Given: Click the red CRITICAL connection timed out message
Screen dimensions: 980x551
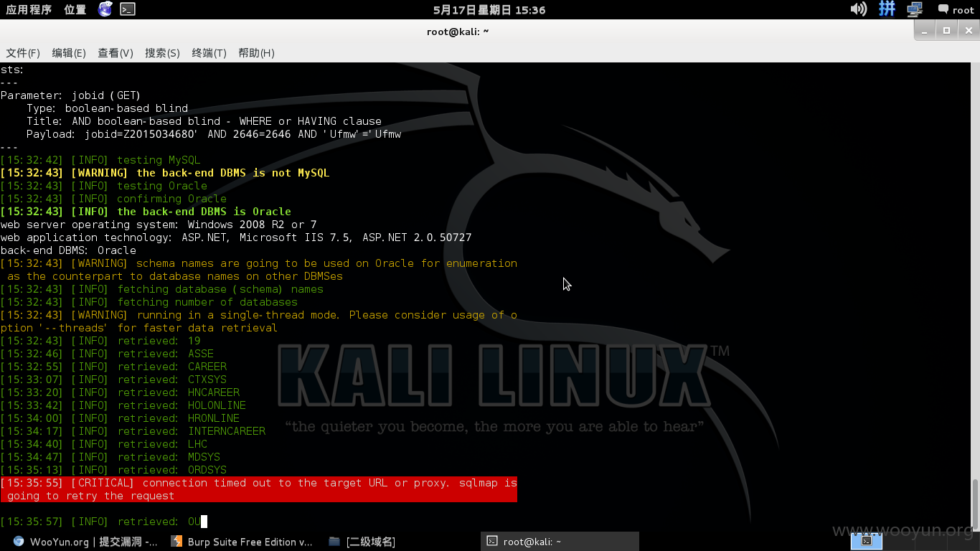Looking at the screenshot, I should 259,489.
